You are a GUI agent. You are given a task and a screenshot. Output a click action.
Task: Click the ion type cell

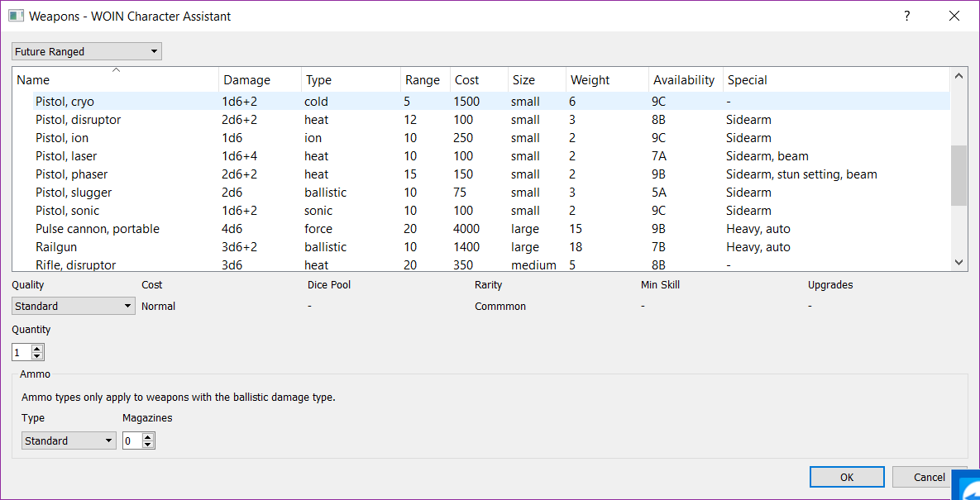click(x=313, y=137)
